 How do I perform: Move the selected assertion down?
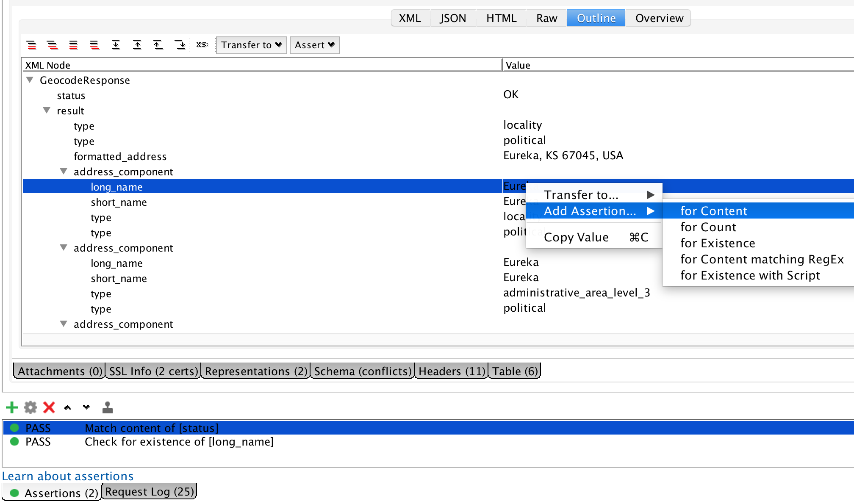[86, 407]
